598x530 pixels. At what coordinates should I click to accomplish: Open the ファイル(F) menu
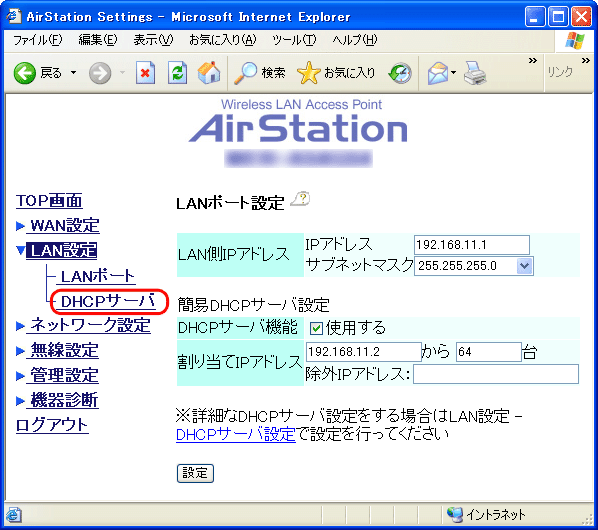coord(37,40)
